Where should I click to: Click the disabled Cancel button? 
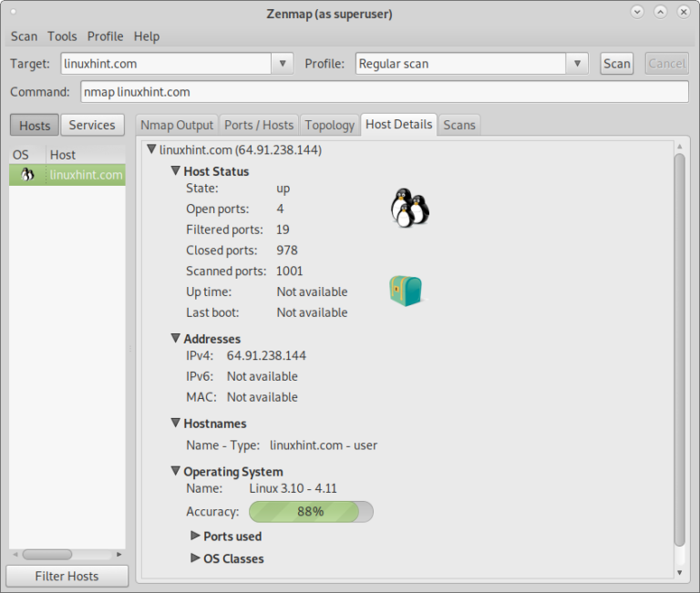[x=666, y=64]
